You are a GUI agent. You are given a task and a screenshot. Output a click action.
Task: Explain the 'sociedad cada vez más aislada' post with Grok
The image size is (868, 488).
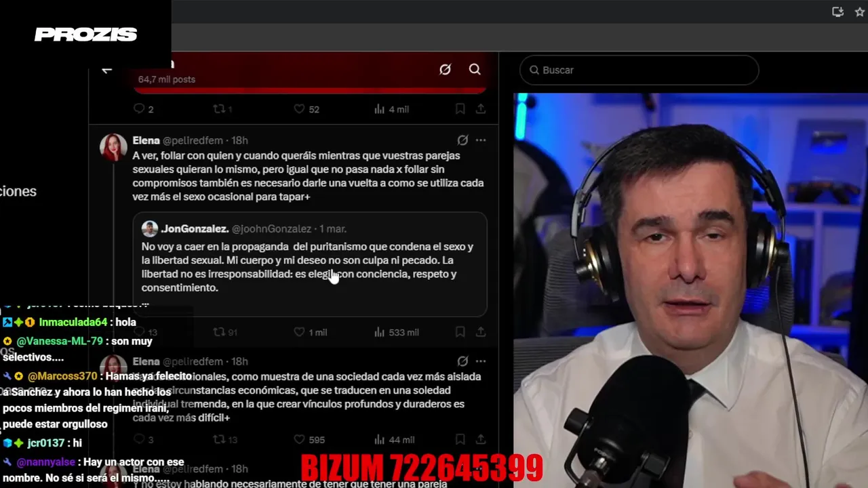[x=462, y=361]
